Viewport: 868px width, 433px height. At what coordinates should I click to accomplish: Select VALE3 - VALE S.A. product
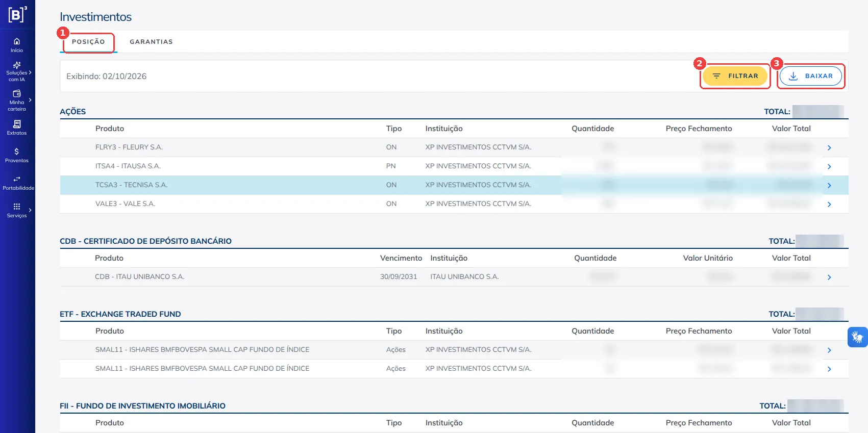coord(126,203)
